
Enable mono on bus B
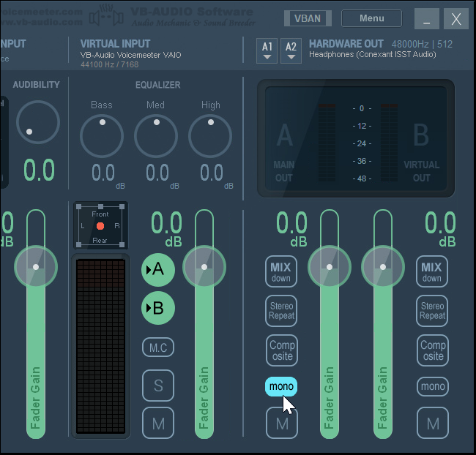point(433,386)
